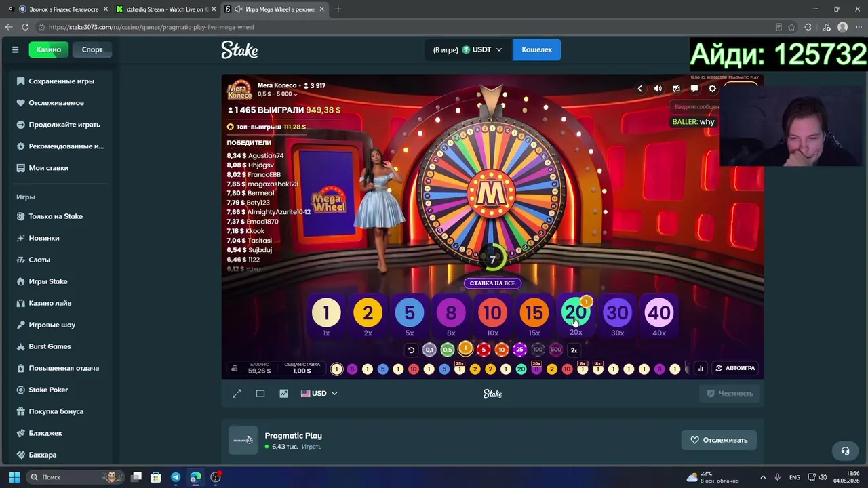Undo last bet with the undo icon

(411, 350)
